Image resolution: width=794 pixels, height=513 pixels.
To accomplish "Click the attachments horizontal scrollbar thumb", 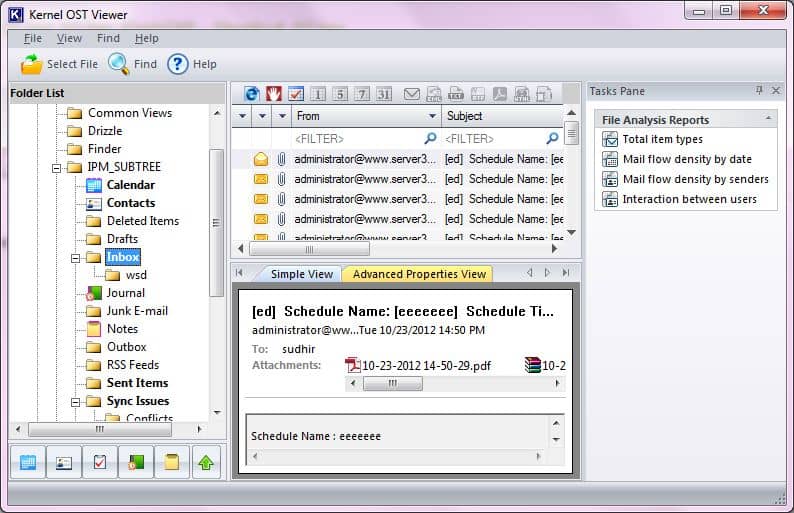I will [x=392, y=383].
